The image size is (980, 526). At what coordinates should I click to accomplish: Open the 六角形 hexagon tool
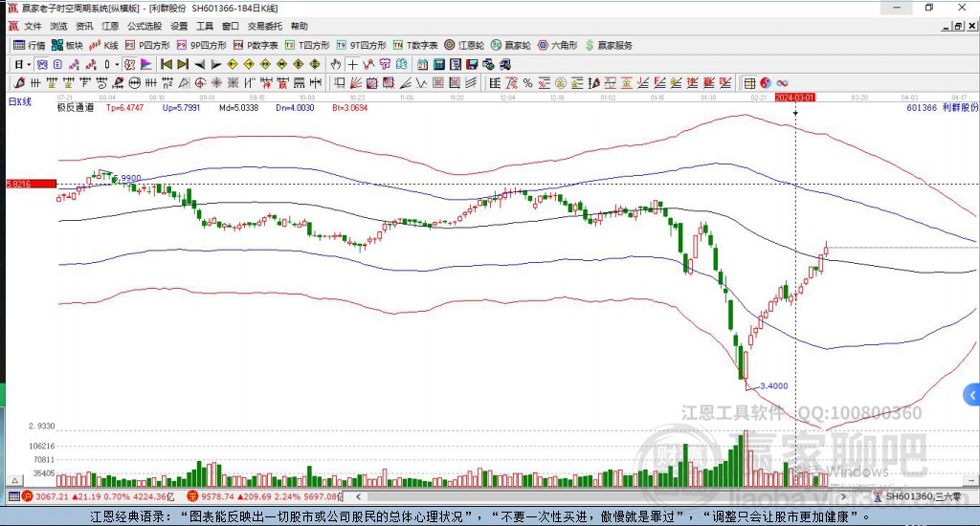[558, 45]
